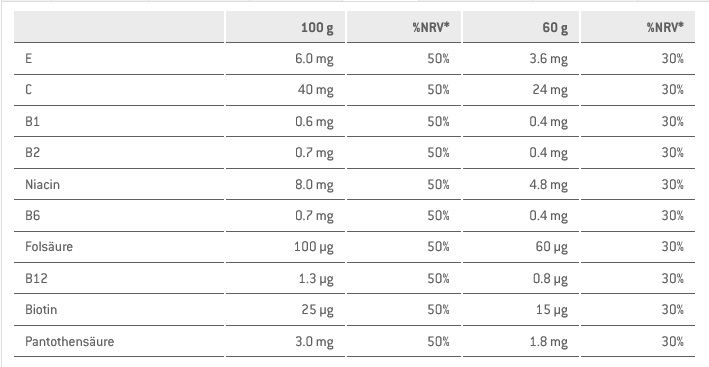Select the 40 mg vitamin C value

316,90
